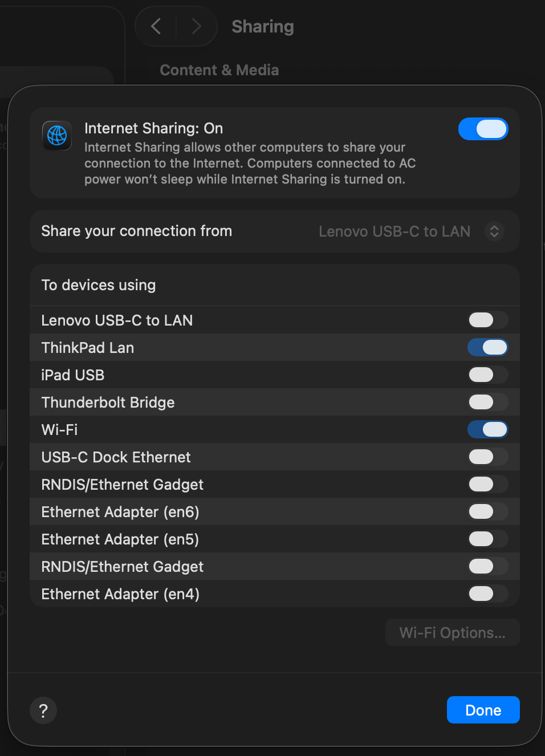Screen dimensions: 545x756
Task: Click the up-down chevrons beside Lenovo USB-C to LAN
Action: [494, 231]
